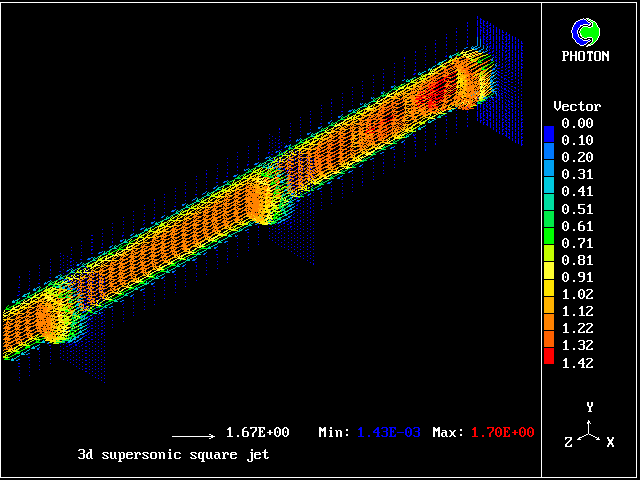Image resolution: width=640 pixels, height=480 pixels.
Task: Click the "3d supersonic square jet" title
Action: pos(173,454)
